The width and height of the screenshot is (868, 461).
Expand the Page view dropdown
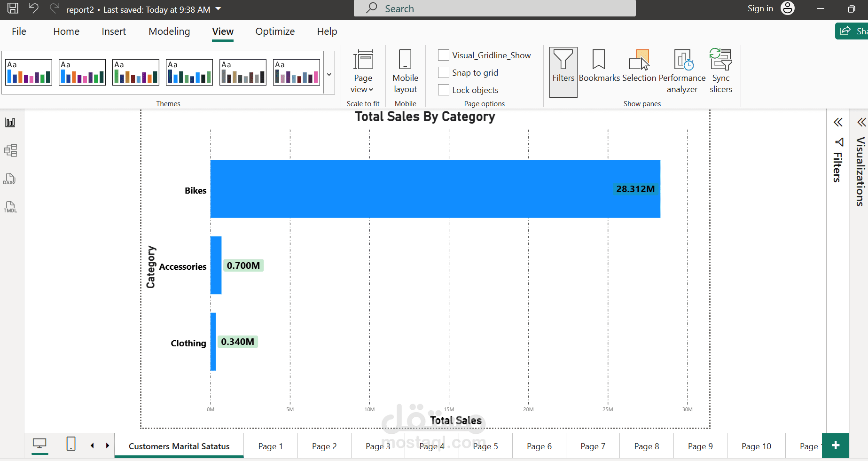pos(363,71)
